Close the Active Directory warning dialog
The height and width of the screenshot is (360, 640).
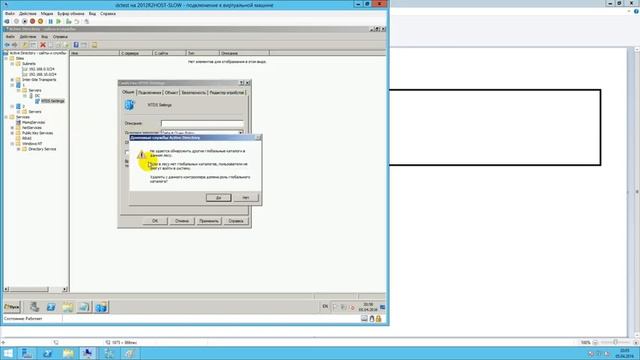point(258,138)
